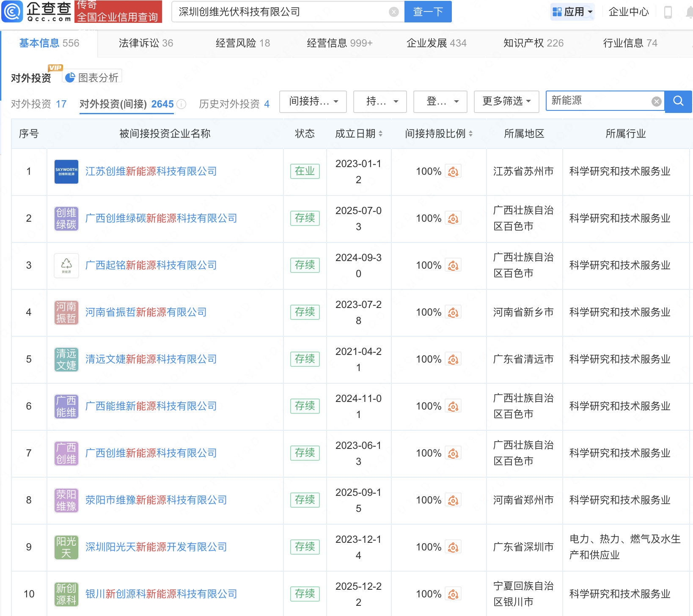The height and width of the screenshot is (616, 693).
Task: Open equity chain icon for 江苏创维新能源
Action: click(x=453, y=172)
